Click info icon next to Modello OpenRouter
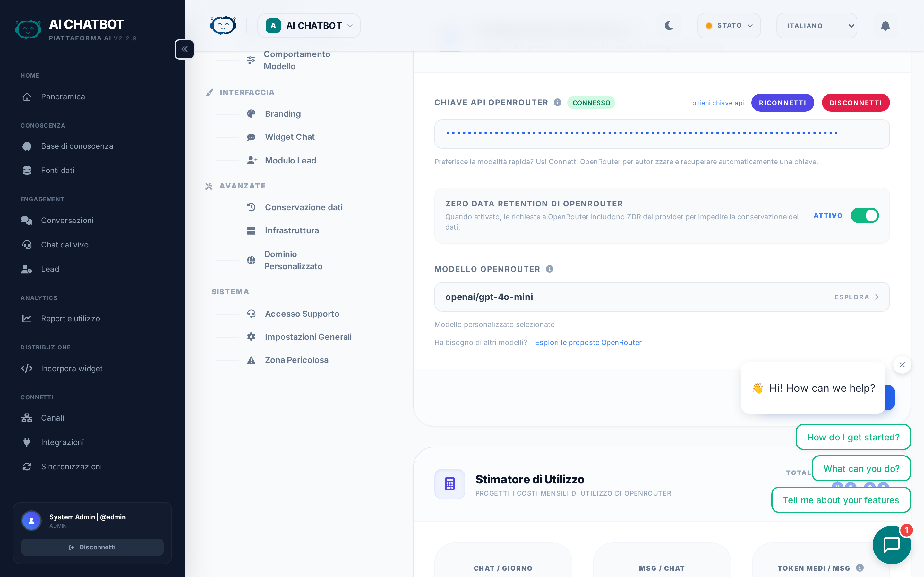 coord(550,269)
